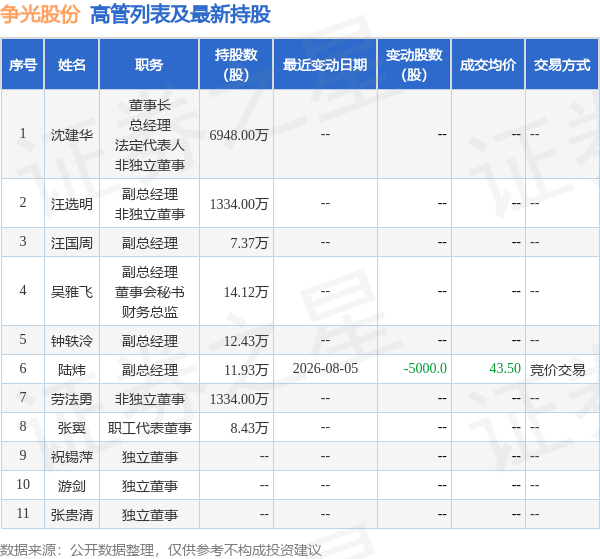Click the 交易方式 column header
Viewport: 600px width, 559px height.
(x=562, y=64)
